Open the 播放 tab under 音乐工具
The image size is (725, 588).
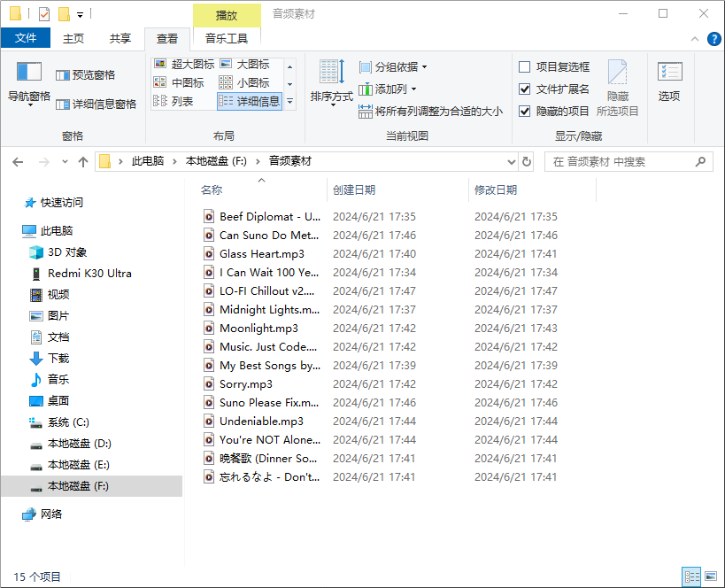[x=224, y=15]
